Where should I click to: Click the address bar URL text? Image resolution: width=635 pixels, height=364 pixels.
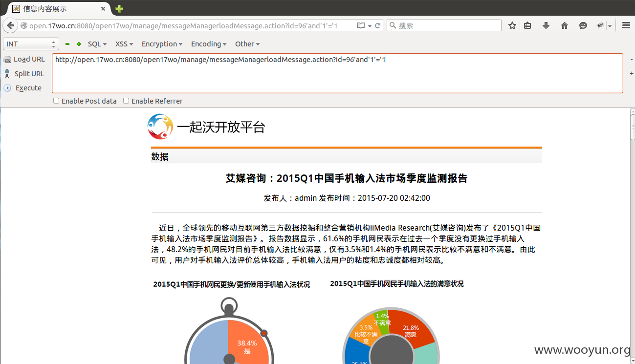tap(183, 25)
